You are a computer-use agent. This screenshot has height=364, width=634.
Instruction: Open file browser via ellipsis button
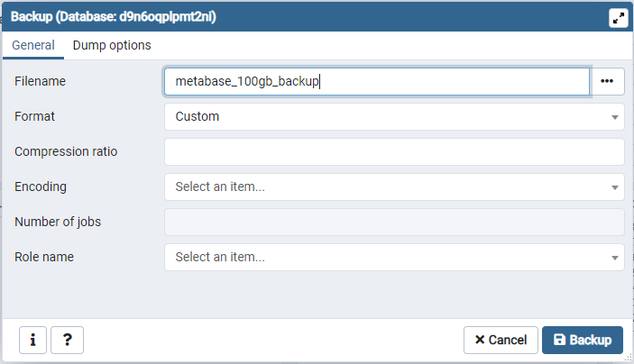click(607, 81)
